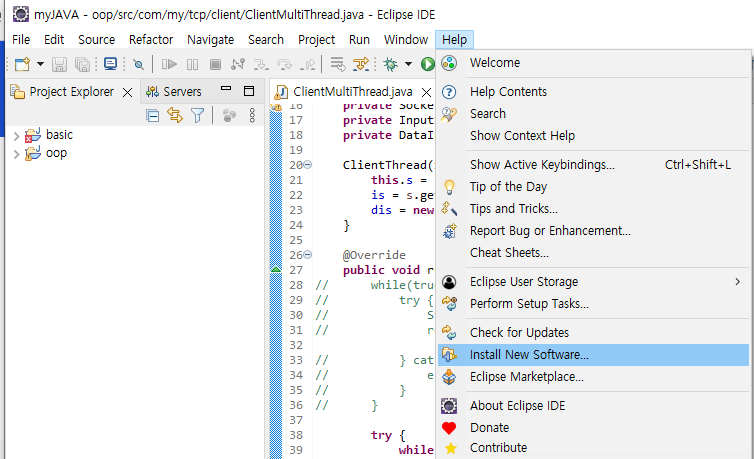Open the Edit menu
The image size is (754, 459).
pyautogui.click(x=54, y=39)
